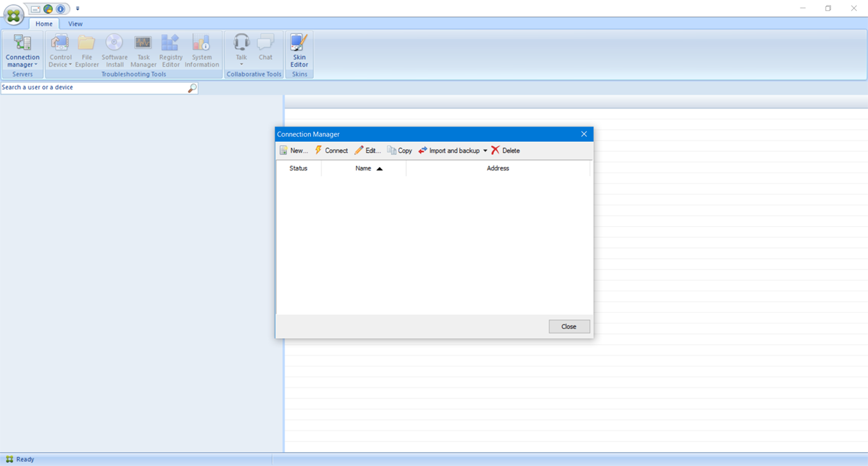Switch to the View ribbon tab
Image resolution: width=868 pixels, height=466 pixels.
pyautogui.click(x=75, y=24)
